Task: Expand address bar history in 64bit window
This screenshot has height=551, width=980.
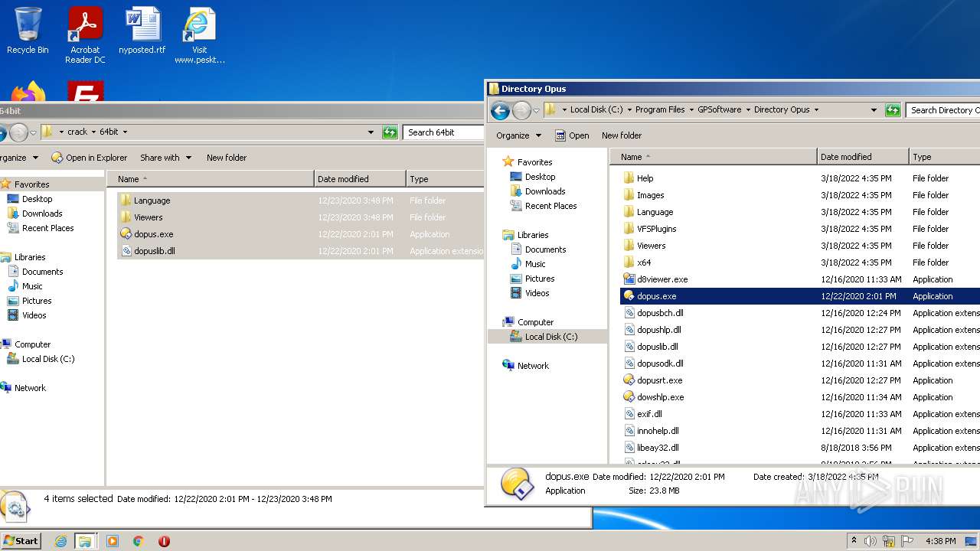Action: 371,132
